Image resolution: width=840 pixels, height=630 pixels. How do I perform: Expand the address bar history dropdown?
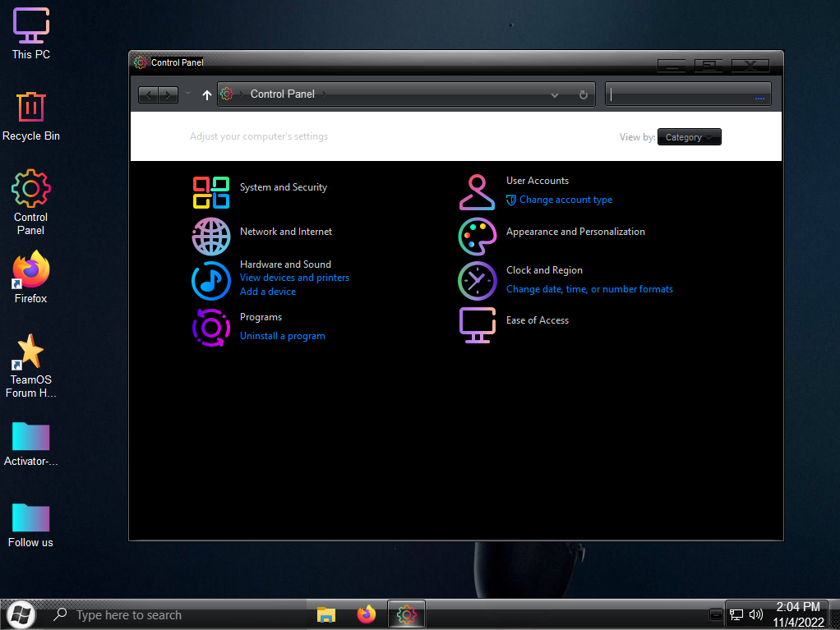pyautogui.click(x=555, y=94)
